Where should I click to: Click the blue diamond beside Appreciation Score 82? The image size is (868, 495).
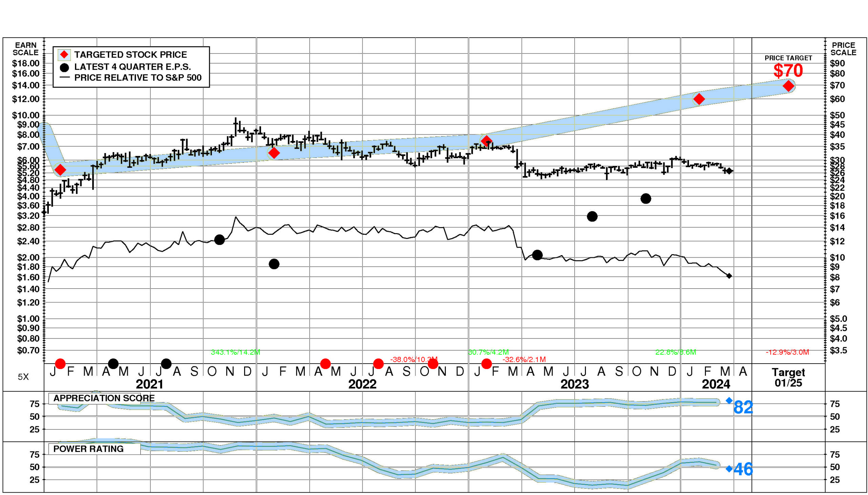tap(729, 400)
